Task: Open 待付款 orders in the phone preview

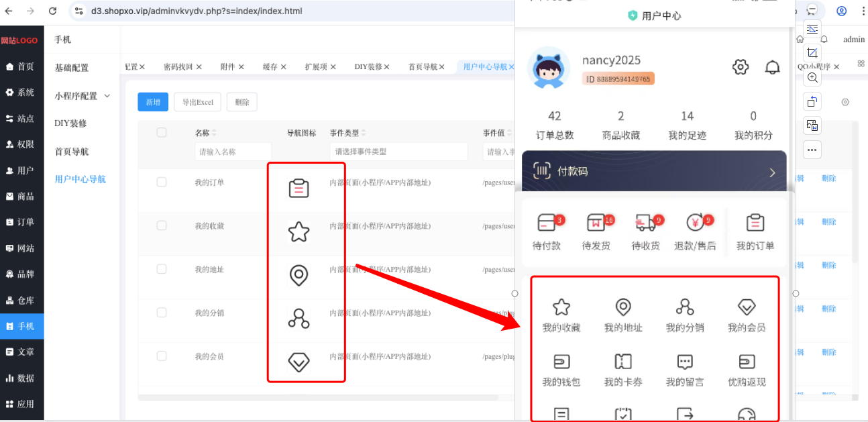Action: pos(547,232)
